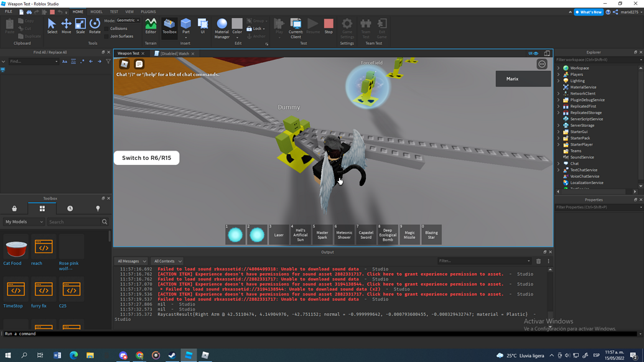Viewport: 644px width, 362px height.
Task: Enable the Join Surfaces checkbox
Action: point(107,37)
